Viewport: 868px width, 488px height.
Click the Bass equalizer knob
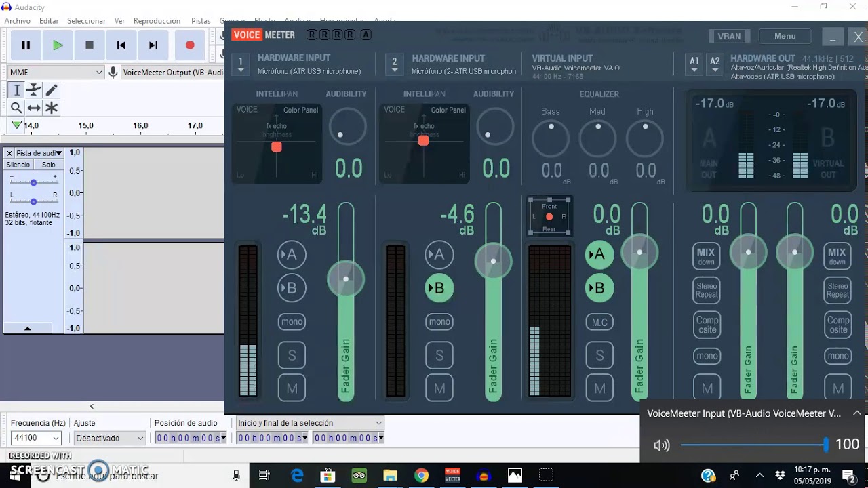[551, 138]
